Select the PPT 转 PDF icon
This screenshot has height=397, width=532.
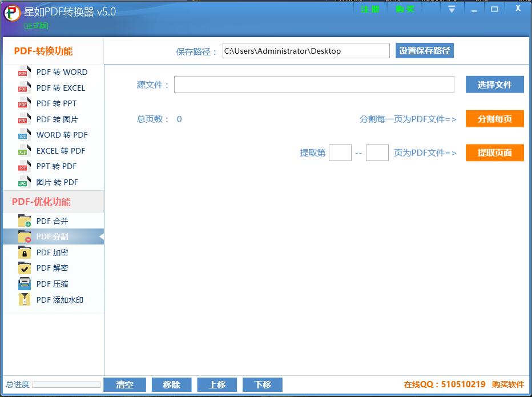[x=25, y=166]
